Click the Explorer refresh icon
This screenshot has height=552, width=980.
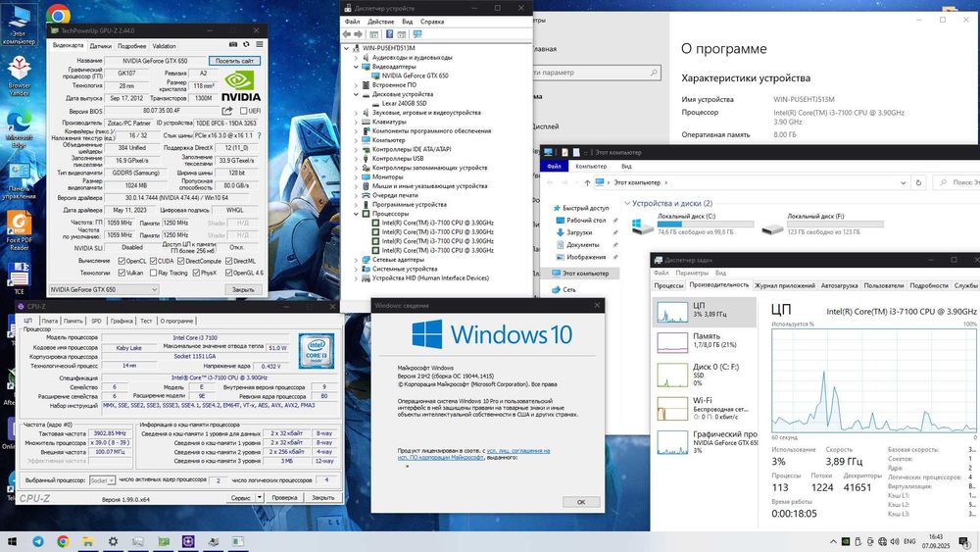pyautogui.click(x=918, y=182)
